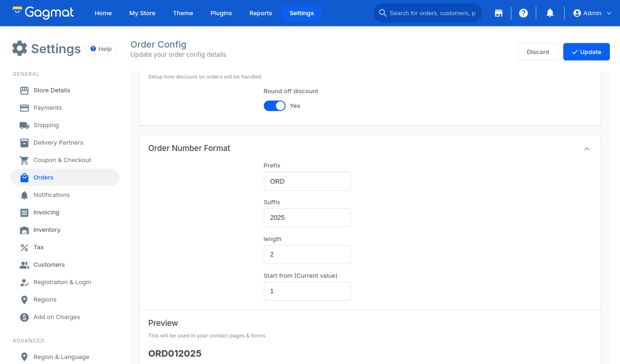Open the Reports menu
The width and height of the screenshot is (620, 364).
[x=261, y=13]
